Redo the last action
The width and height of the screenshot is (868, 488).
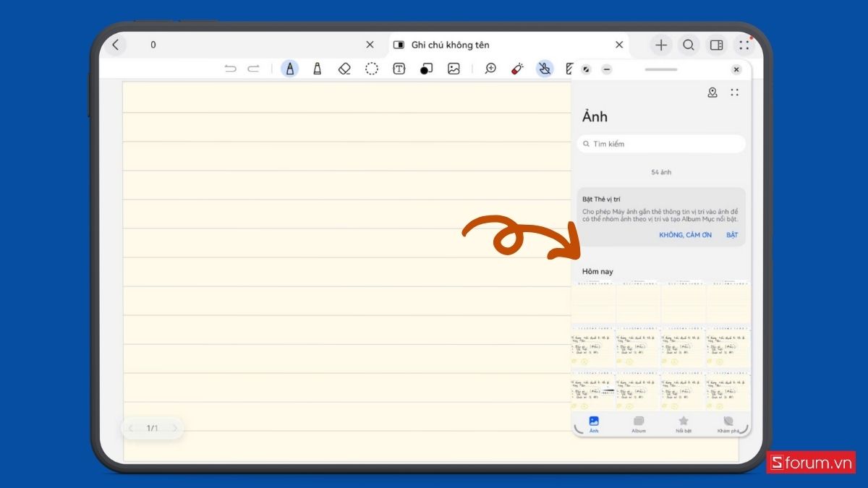pos(253,69)
